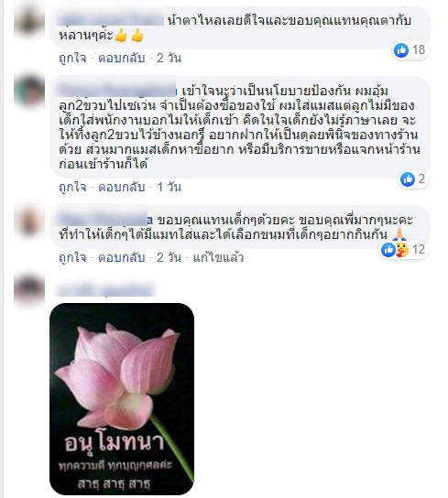Reply to the second comment posted 1 วัน ago
The image size is (448, 498).
pyautogui.click(x=122, y=187)
